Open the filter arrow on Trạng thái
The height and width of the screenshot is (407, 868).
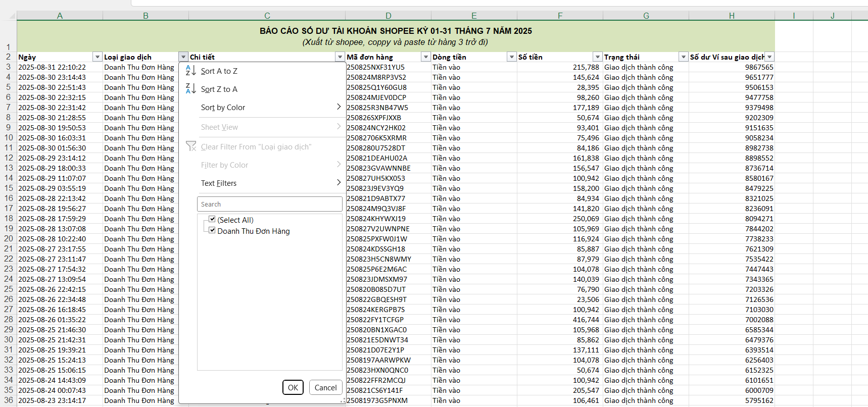(x=684, y=57)
